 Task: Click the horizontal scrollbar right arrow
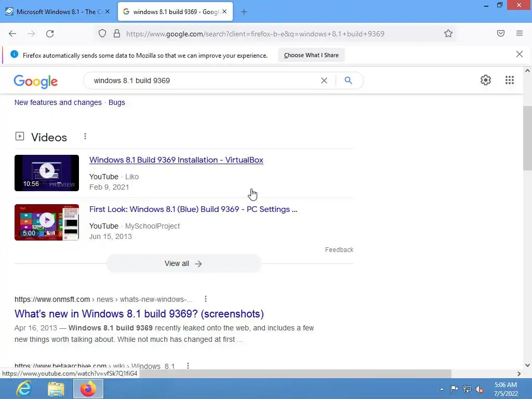click(x=519, y=374)
